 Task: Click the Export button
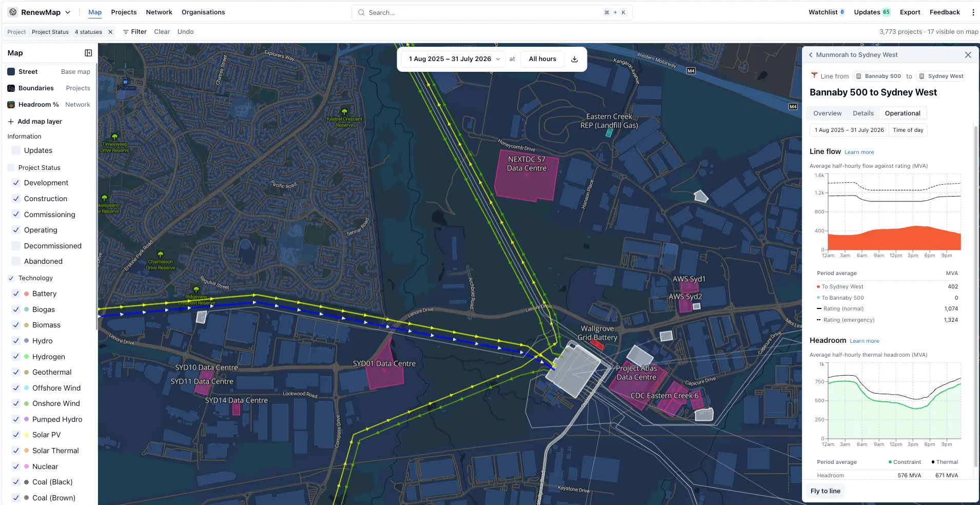pos(910,12)
